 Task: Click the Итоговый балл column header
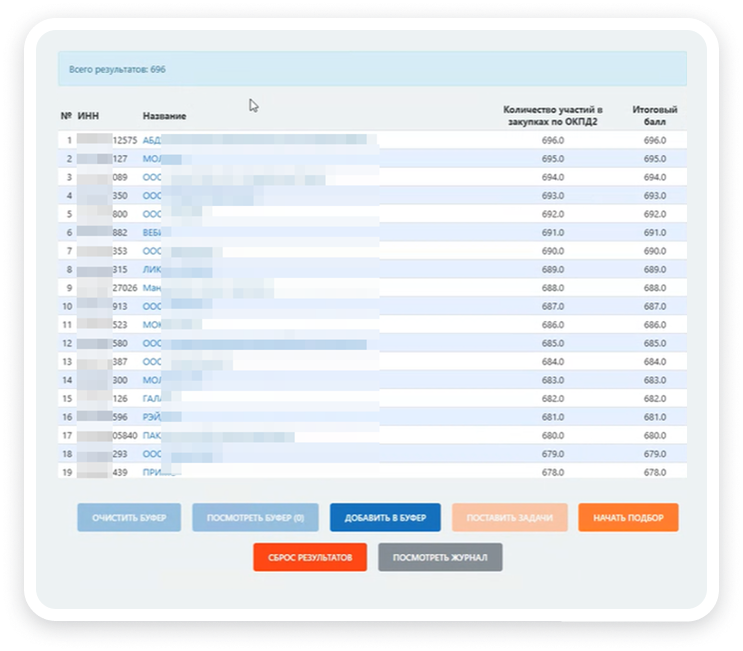(654, 115)
